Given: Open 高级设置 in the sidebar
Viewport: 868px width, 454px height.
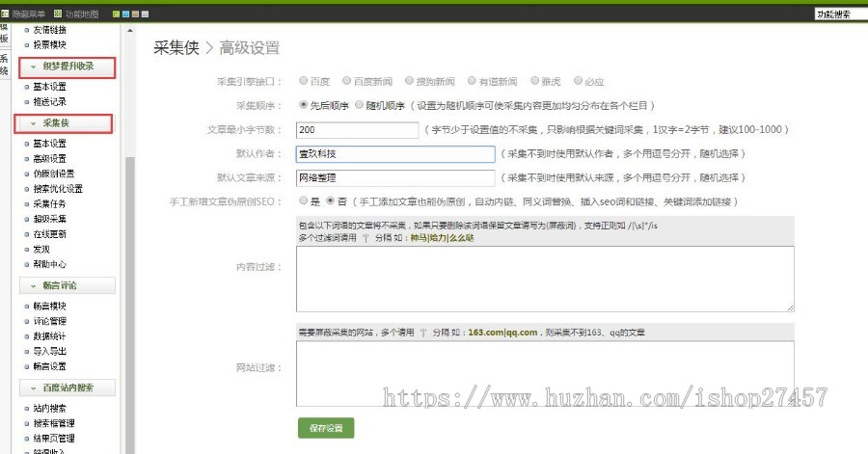Looking at the screenshot, I should pyautogui.click(x=50, y=159).
